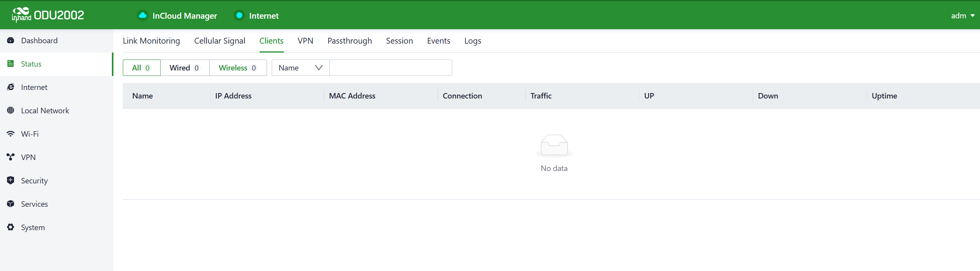980x271 pixels.
Task: Focus the client search text box
Action: point(390,68)
